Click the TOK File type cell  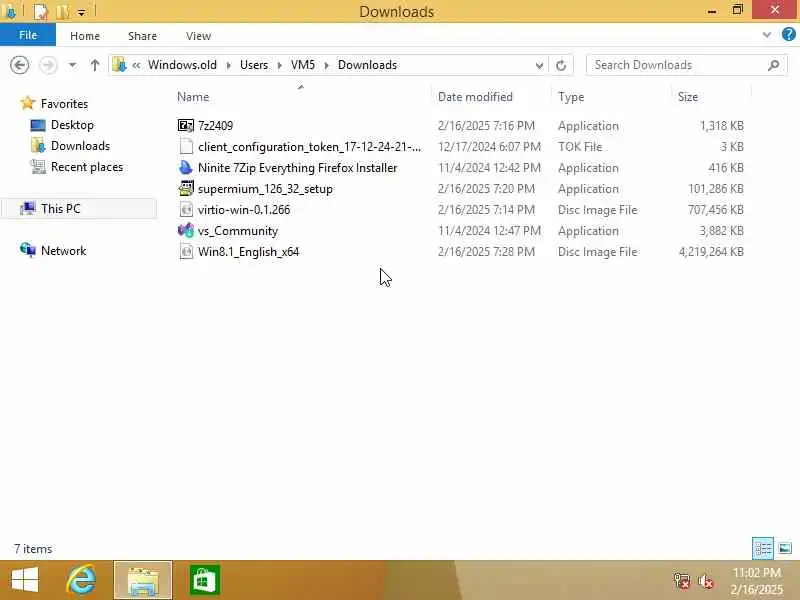coord(580,147)
